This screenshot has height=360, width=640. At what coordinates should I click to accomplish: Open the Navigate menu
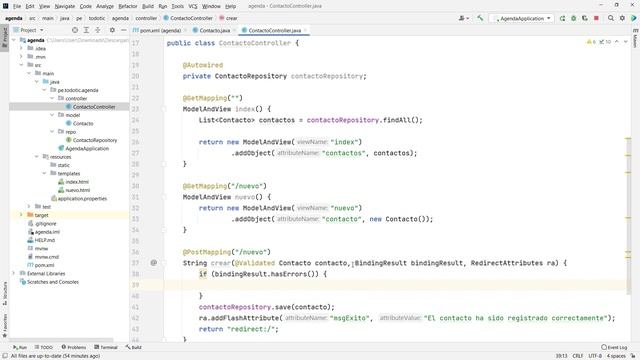[64, 6]
